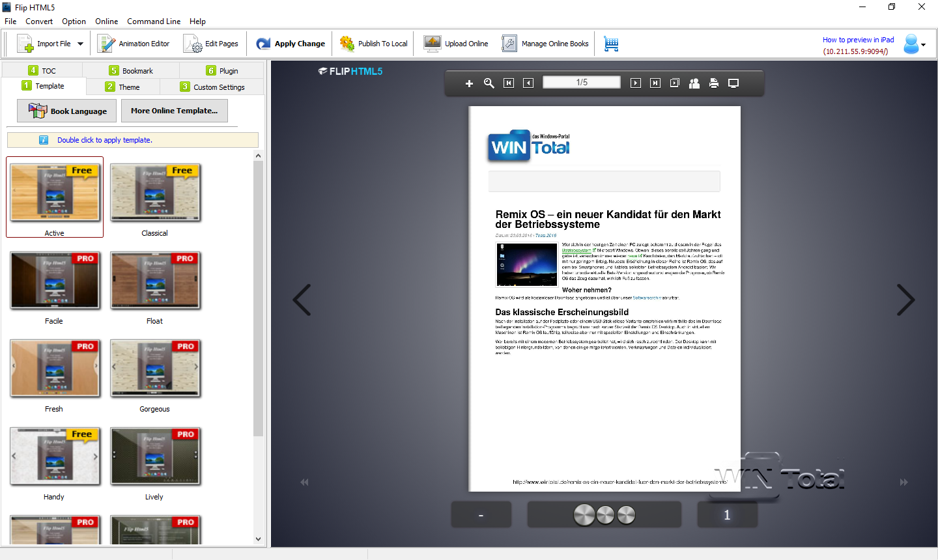Switch to the Theme tab
Image resolution: width=938 pixels, height=560 pixels.
123,87
